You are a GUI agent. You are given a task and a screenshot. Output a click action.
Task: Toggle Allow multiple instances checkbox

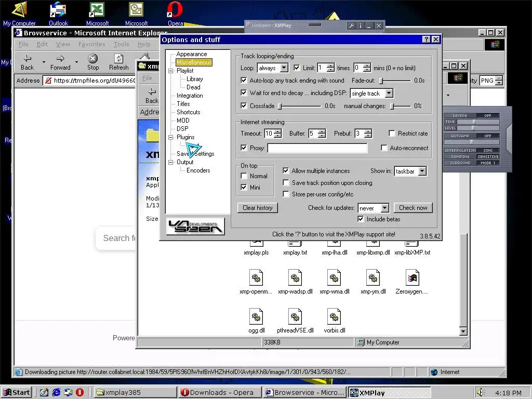coord(286,170)
